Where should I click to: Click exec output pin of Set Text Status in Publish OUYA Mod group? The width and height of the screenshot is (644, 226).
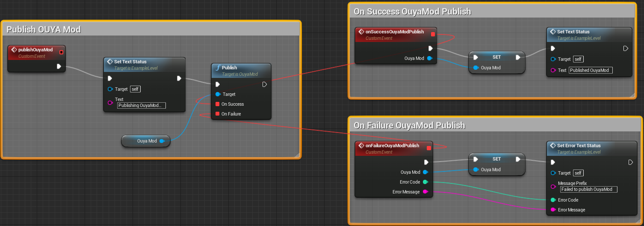point(179,78)
